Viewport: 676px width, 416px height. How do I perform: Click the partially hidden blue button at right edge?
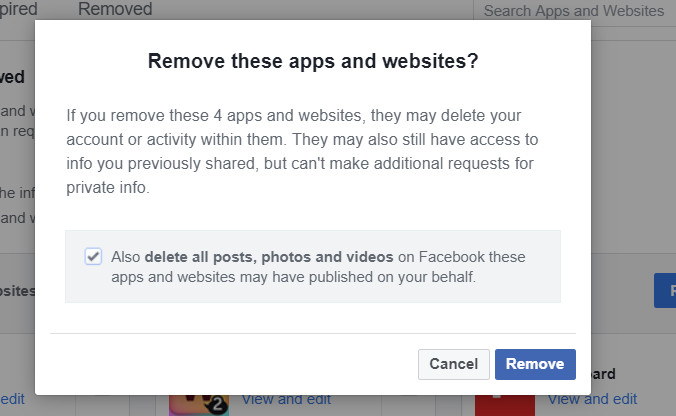[x=665, y=291]
